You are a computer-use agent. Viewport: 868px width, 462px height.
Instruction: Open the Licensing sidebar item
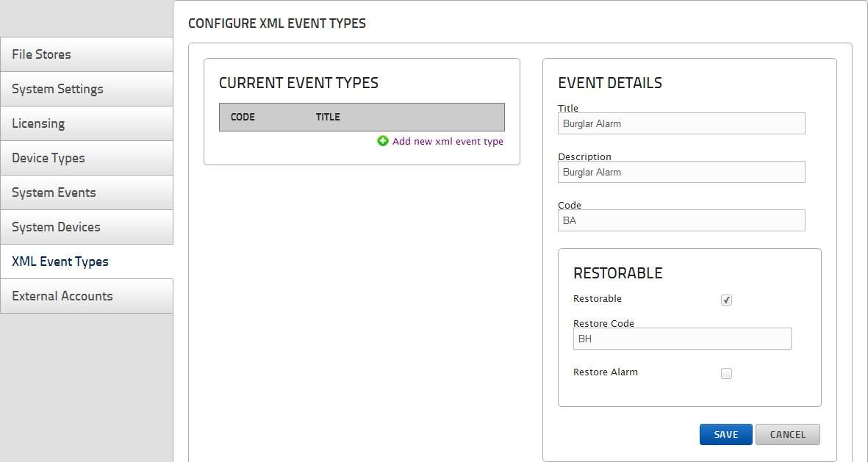click(86, 123)
